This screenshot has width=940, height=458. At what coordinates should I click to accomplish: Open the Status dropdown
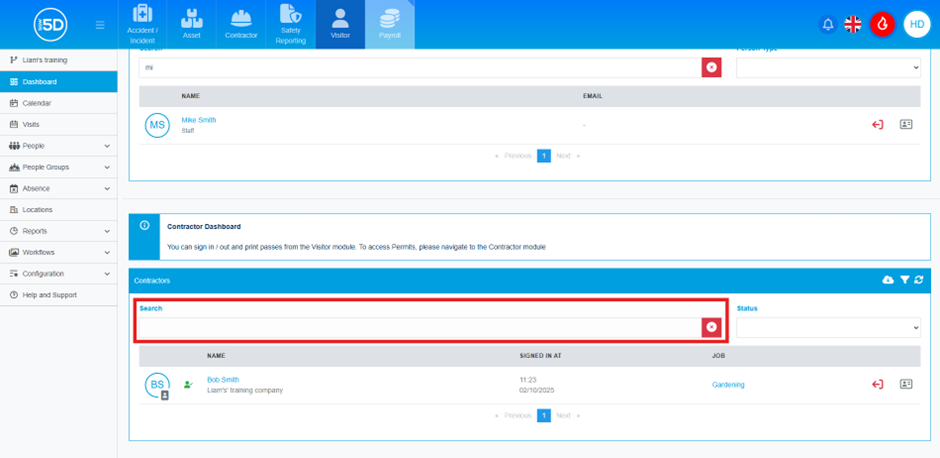pyautogui.click(x=828, y=327)
